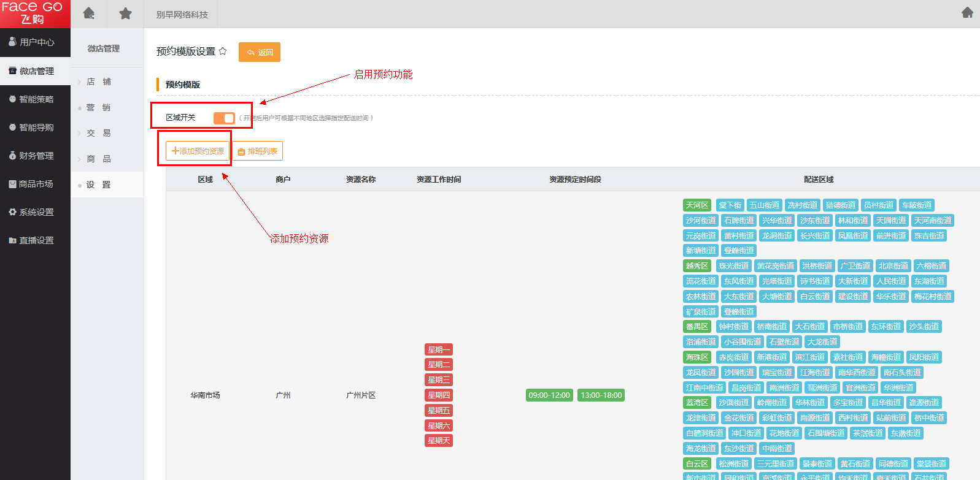
Task: Expand the 交易 submenu
Action: click(99, 133)
